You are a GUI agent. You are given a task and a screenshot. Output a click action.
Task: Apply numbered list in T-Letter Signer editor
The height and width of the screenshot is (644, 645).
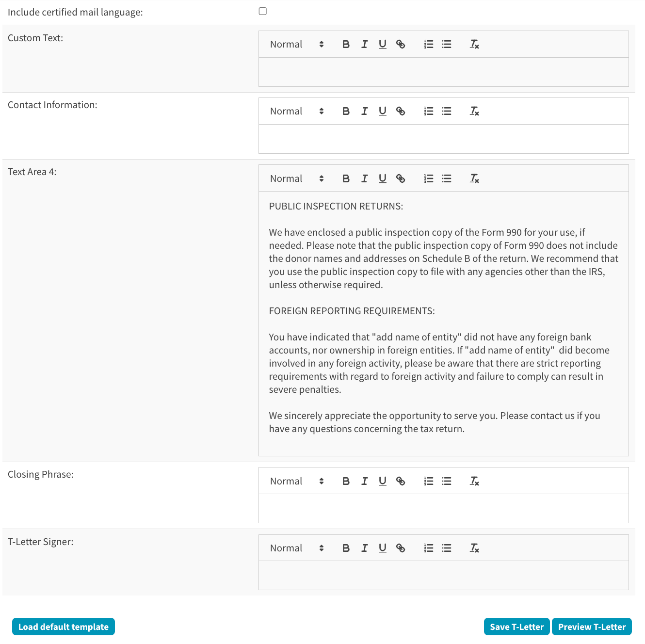(429, 548)
